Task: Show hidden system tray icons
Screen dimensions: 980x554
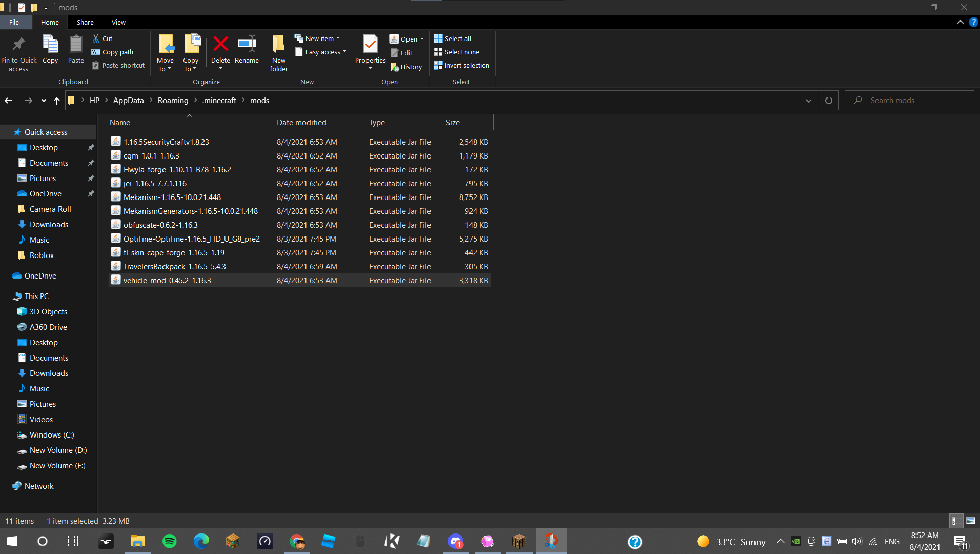Action: (x=780, y=541)
